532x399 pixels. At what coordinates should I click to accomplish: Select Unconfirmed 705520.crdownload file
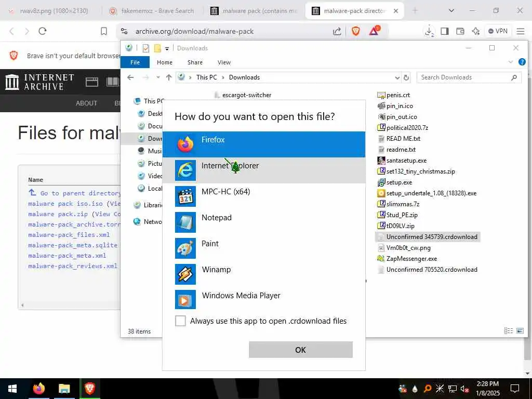pyautogui.click(x=428, y=270)
